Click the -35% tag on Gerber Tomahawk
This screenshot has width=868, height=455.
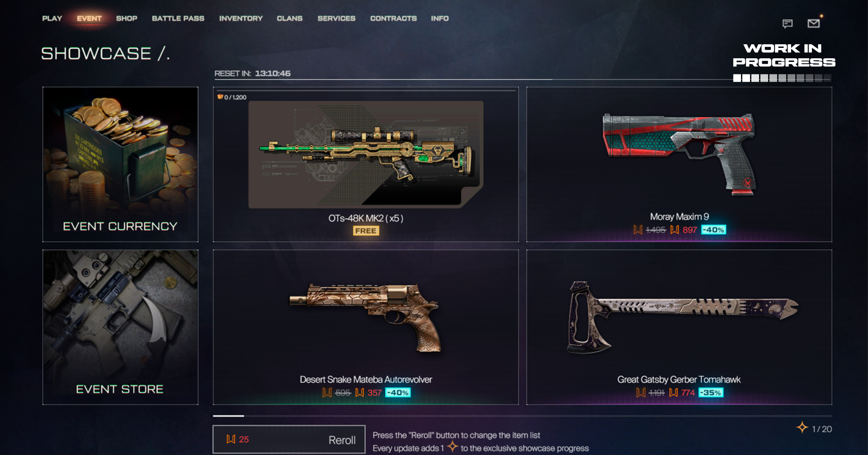(x=711, y=393)
